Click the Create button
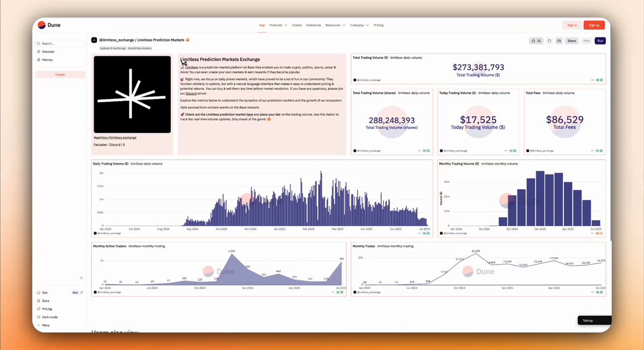Viewport: 644px width, 350px height. [x=60, y=74]
